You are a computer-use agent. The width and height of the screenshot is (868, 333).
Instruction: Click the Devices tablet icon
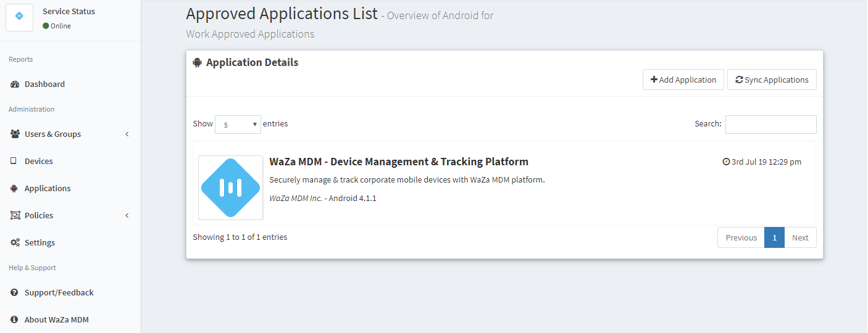click(x=14, y=161)
